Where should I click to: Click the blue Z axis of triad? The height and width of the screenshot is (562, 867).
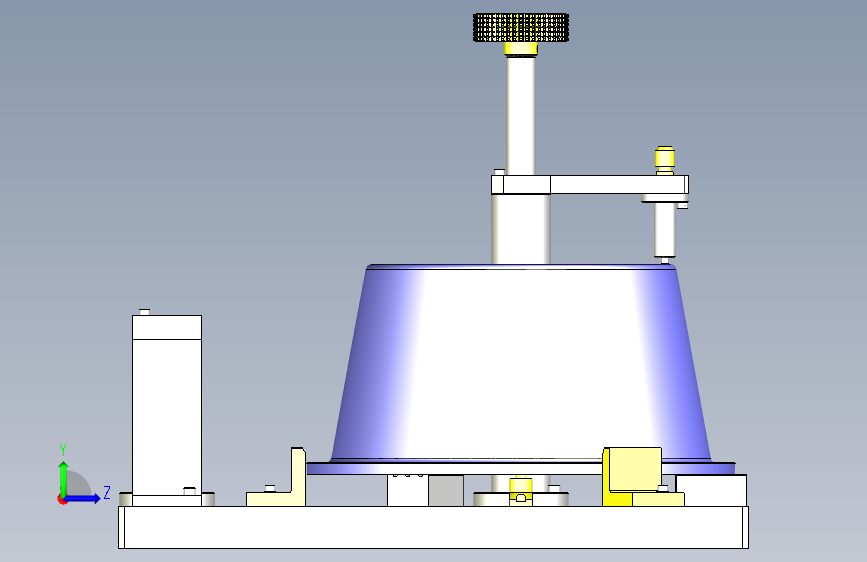pos(83,498)
